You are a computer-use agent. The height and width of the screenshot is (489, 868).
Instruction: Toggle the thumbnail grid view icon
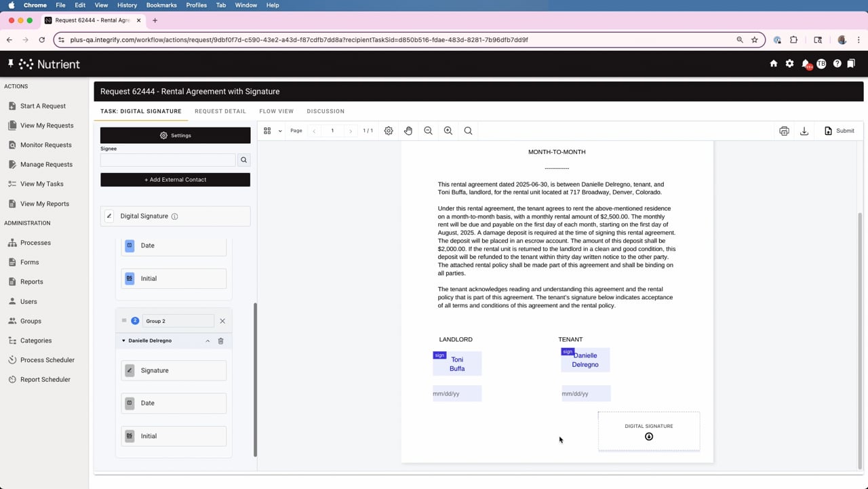pyautogui.click(x=267, y=131)
